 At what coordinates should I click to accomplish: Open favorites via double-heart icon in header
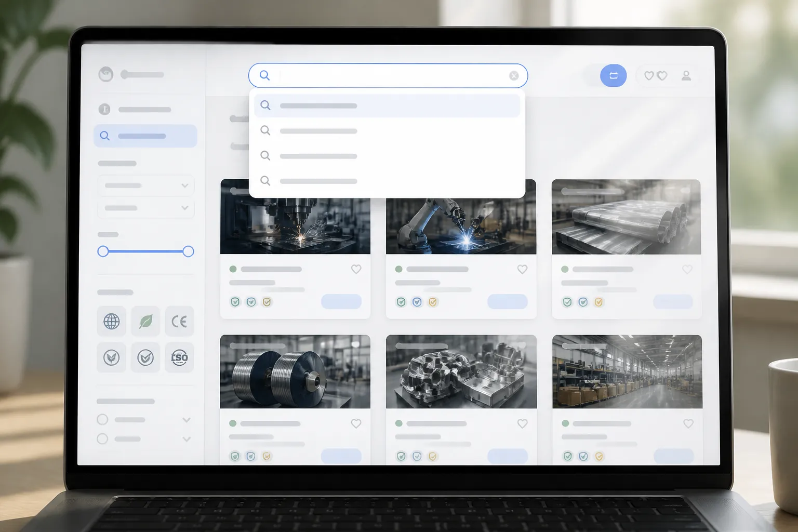[x=656, y=76]
